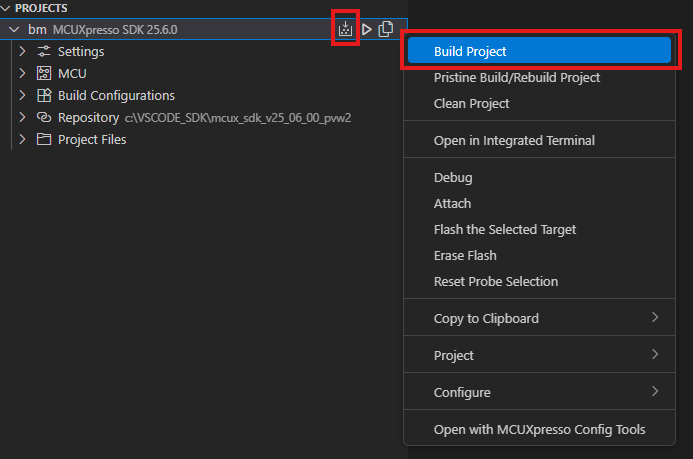Select Clean Project menu entry
This screenshot has width=693, height=459.
pyautogui.click(x=539, y=103)
